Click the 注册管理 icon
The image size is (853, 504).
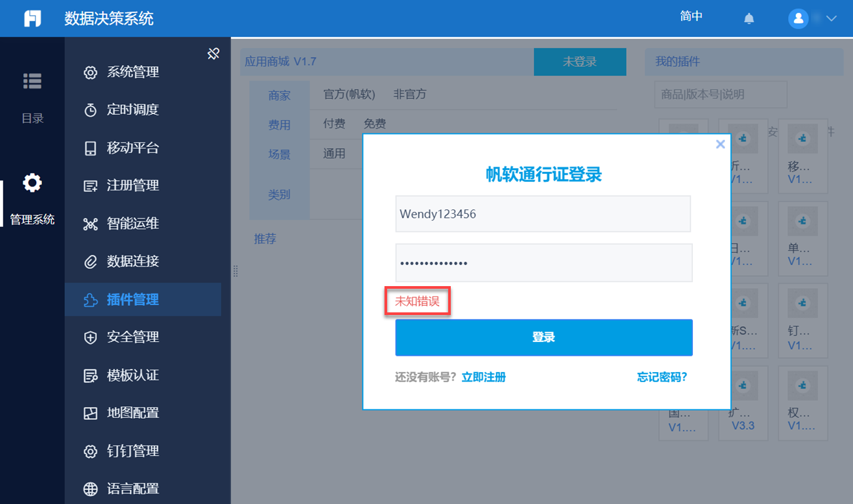tap(91, 186)
